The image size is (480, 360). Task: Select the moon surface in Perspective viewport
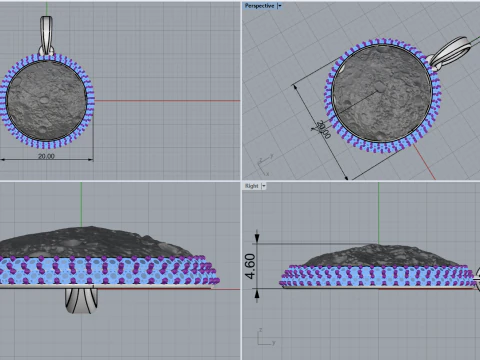(x=382, y=94)
